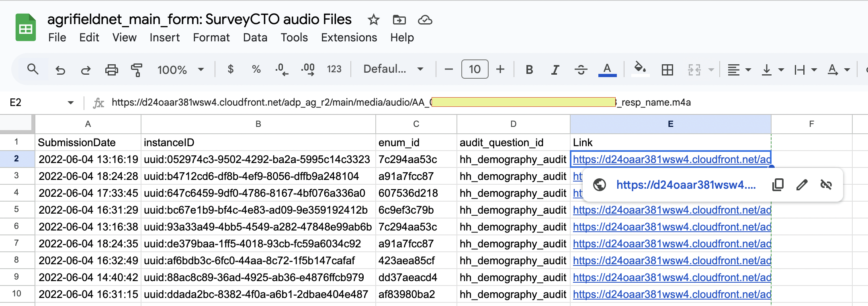Select the Paint format tool
868x306 pixels.
137,70
